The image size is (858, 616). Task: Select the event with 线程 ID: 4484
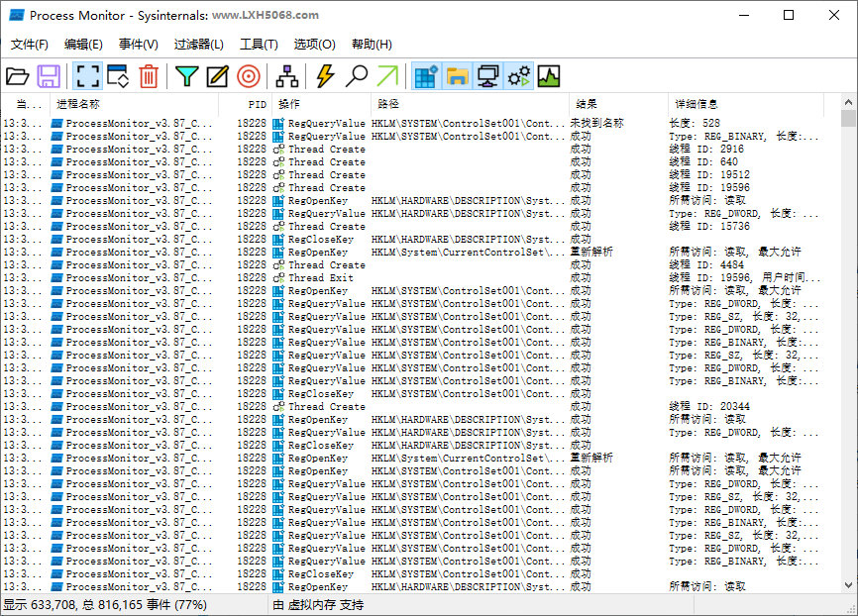[412, 264]
